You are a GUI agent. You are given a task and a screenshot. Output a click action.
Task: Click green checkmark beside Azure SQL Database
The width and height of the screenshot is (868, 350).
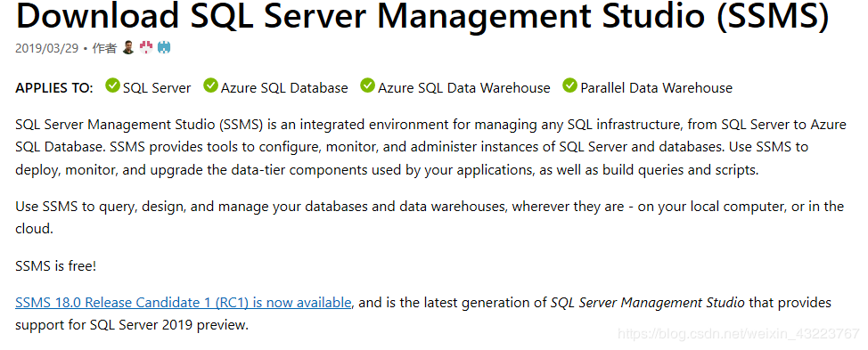click(210, 86)
